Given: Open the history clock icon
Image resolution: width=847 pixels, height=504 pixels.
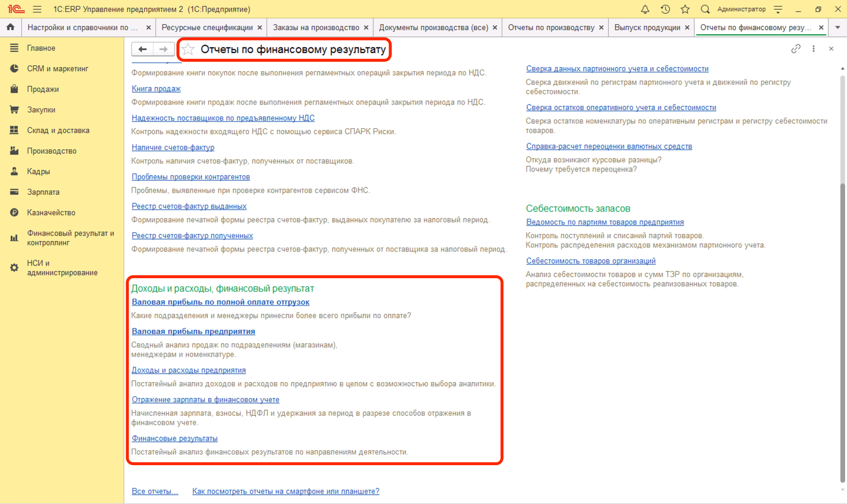Looking at the screenshot, I should [x=665, y=9].
